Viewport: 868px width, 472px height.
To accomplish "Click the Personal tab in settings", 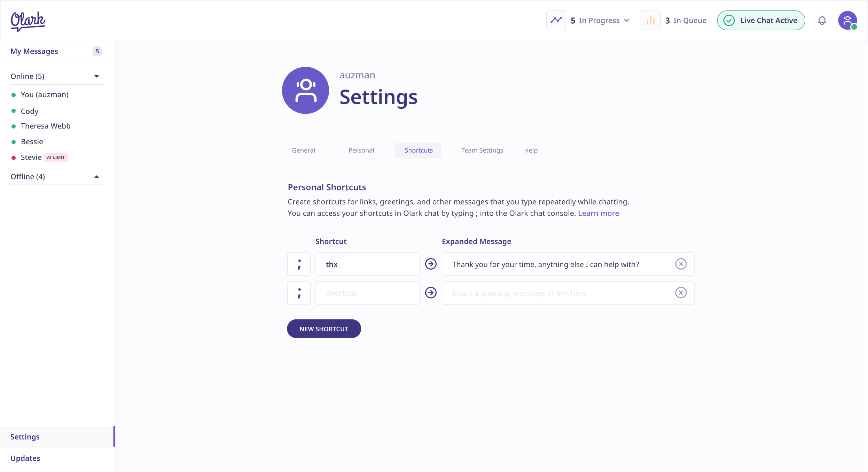I will coord(361,150).
